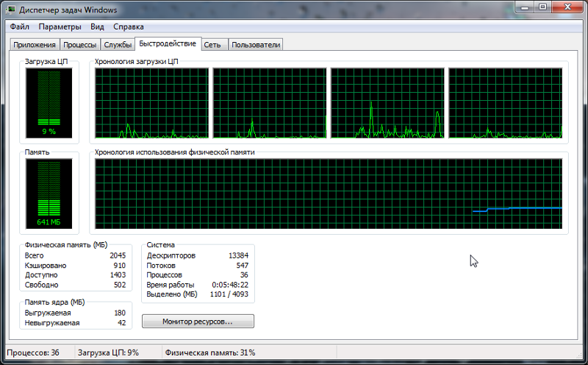Click the first CPU core history graph
Screen dimensions: 588x365
(151, 103)
